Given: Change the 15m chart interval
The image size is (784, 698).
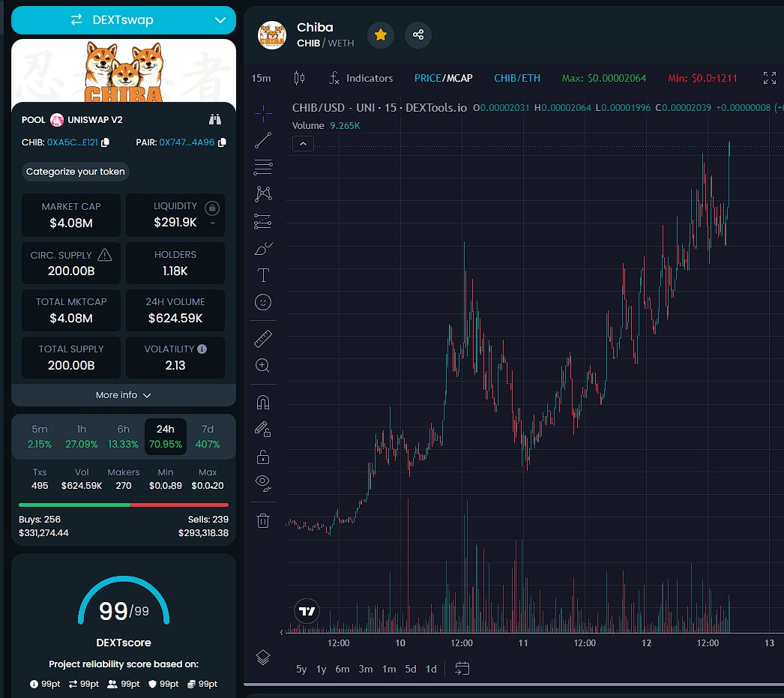Looking at the screenshot, I should pos(261,78).
